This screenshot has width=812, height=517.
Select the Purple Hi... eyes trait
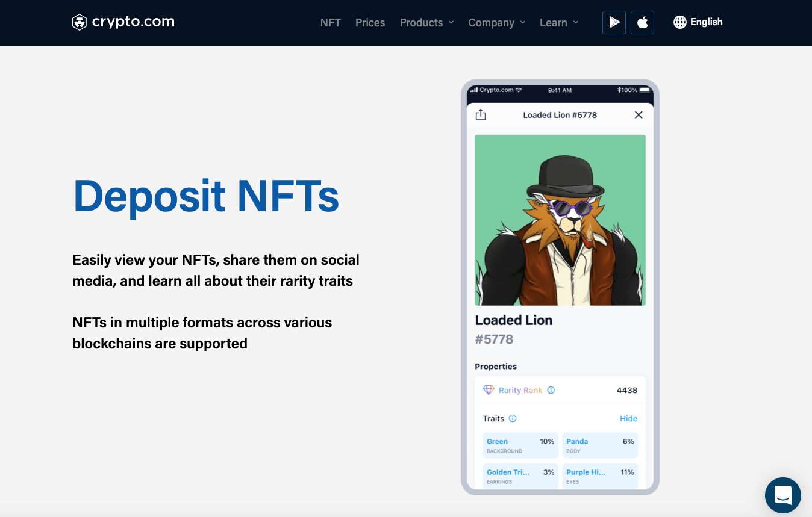600,475
